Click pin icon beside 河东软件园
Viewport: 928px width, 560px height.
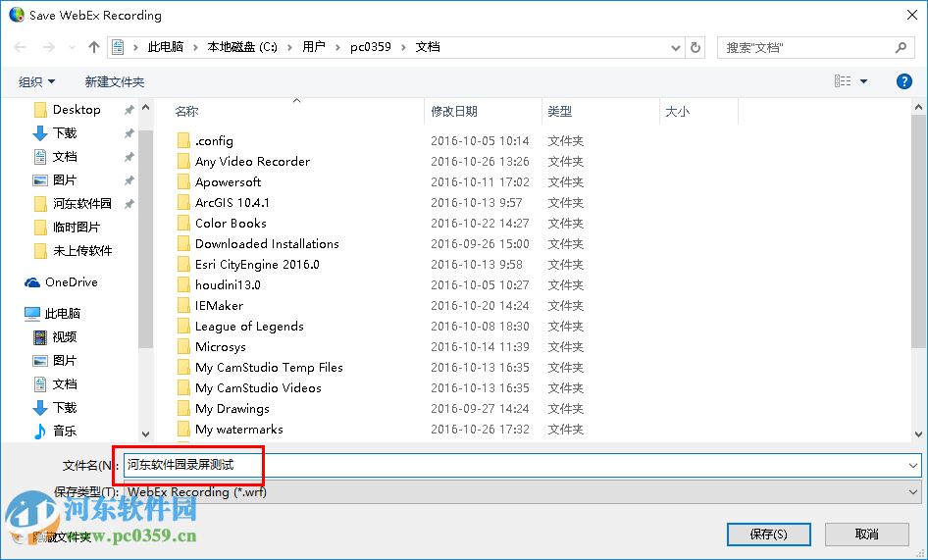129,204
